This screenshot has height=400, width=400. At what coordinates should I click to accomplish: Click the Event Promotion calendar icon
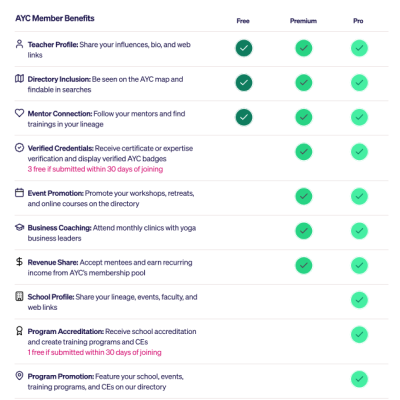pyautogui.click(x=19, y=193)
